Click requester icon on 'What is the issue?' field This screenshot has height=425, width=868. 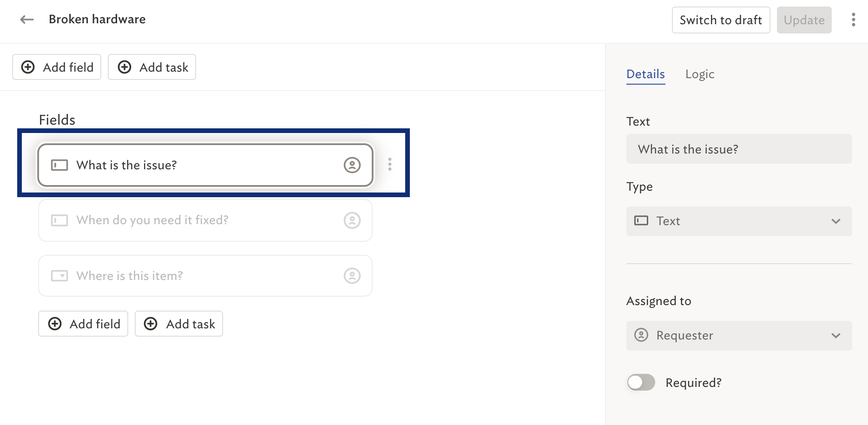(x=352, y=165)
